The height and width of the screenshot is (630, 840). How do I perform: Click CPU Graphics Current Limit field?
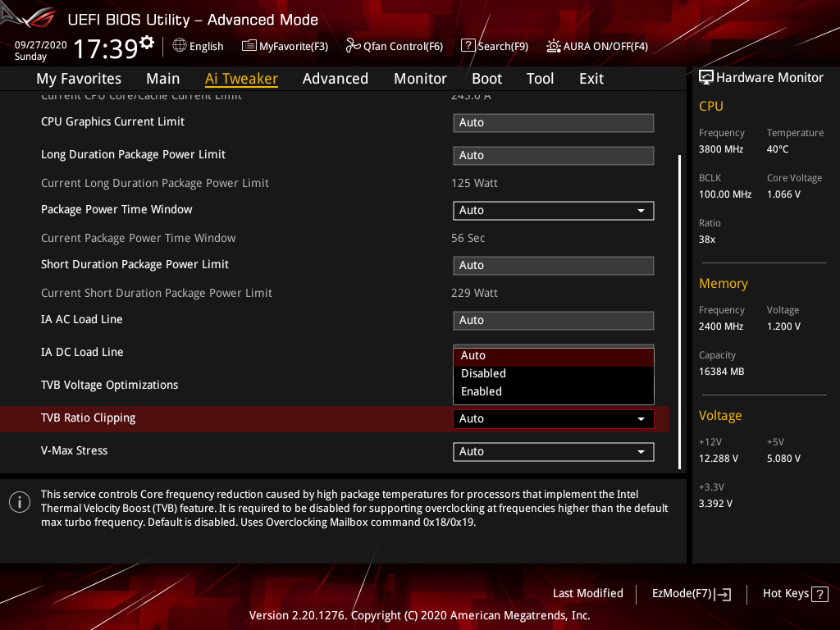pos(554,123)
